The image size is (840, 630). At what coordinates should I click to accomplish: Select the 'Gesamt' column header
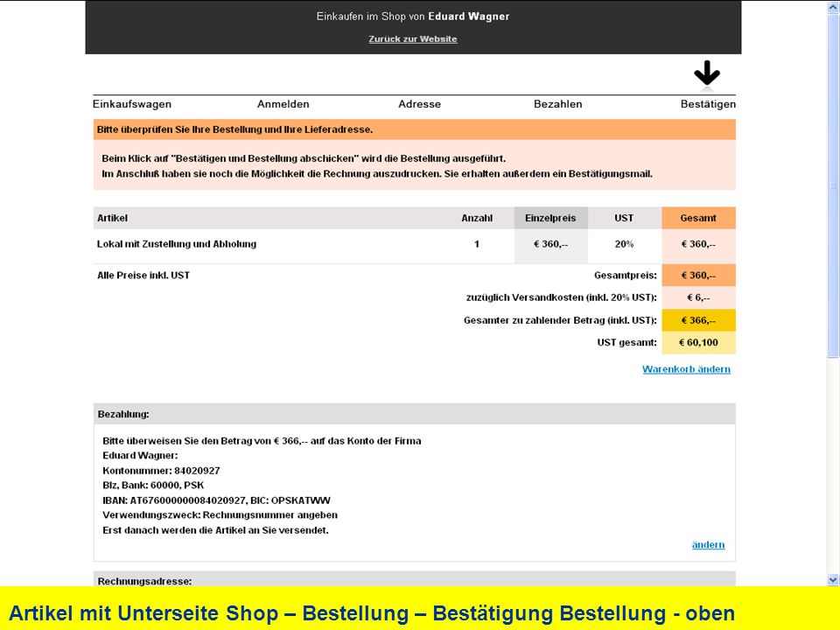point(698,218)
